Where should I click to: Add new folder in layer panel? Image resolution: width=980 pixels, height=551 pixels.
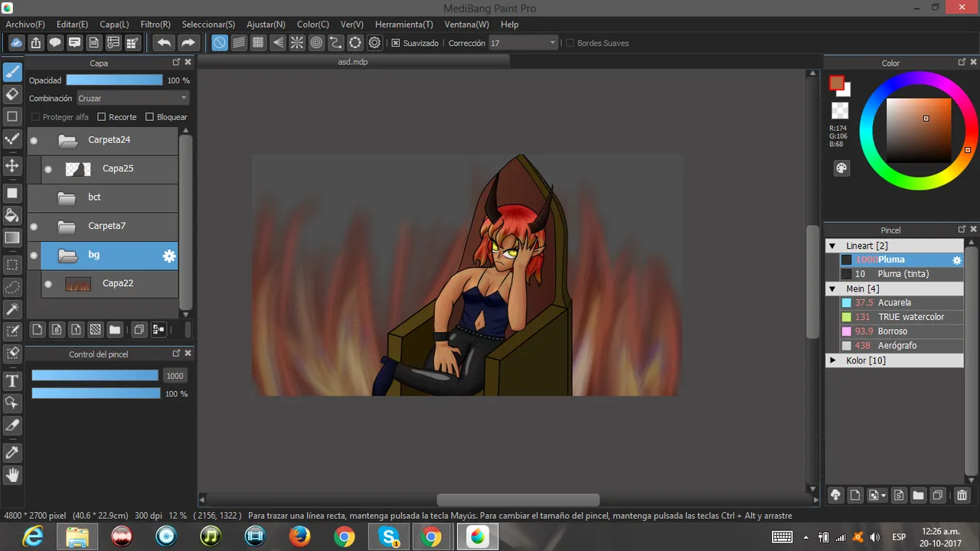tap(115, 330)
